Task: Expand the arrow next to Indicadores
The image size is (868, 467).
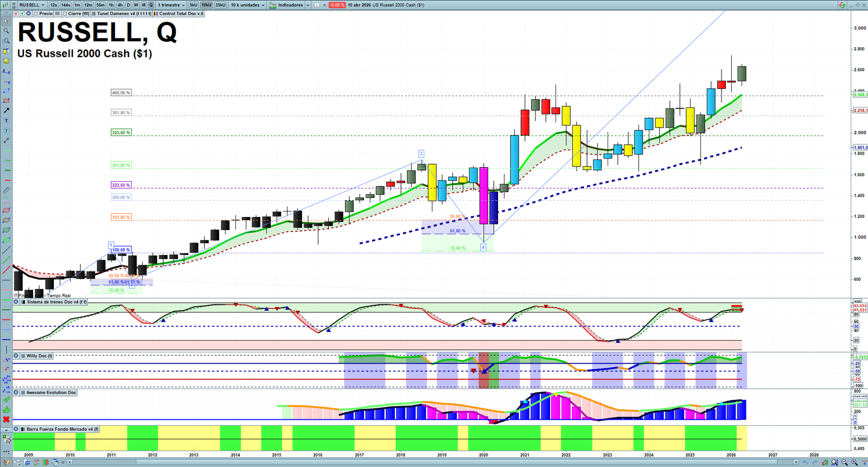Action: (x=308, y=5)
